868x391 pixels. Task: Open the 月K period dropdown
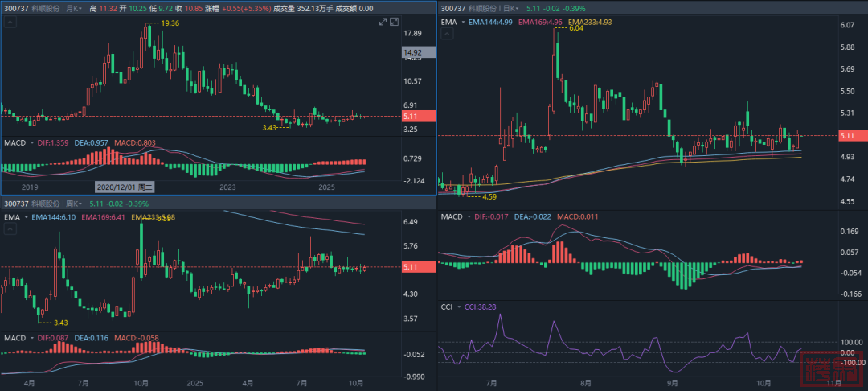point(76,7)
